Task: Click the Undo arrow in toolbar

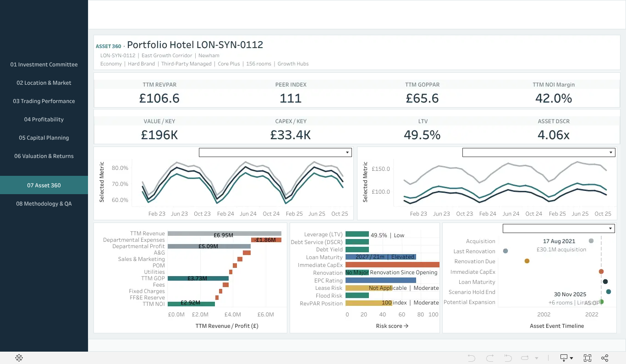Action: pyautogui.click(x=472, y=358)
